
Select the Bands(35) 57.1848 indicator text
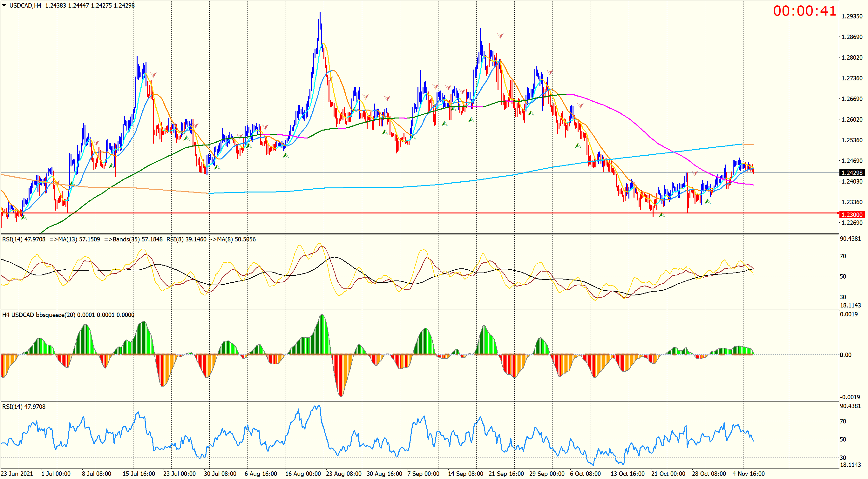pos(138,239)
